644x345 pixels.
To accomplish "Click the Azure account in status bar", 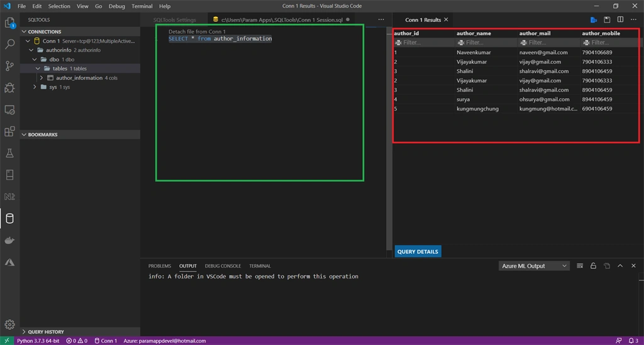I will [x=165, y=341].
